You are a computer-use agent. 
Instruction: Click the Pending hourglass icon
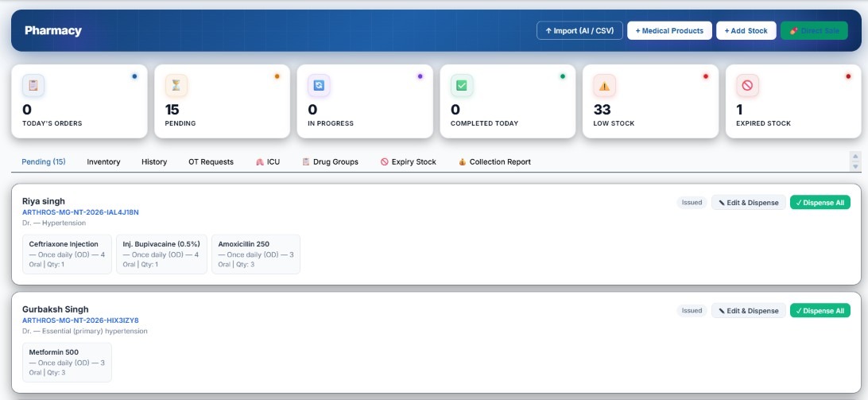176,85
